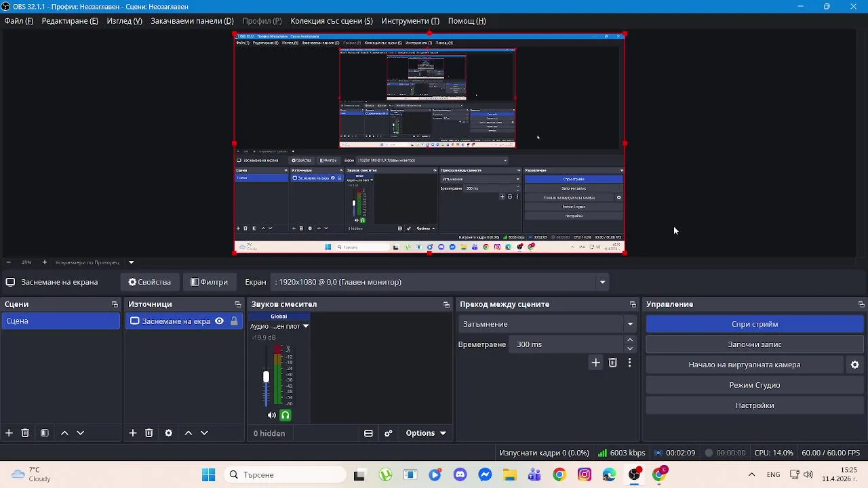The height and width of the screenshot is (488, 868).
Task: Zoom out preview with minus icon
Action: 8,262
